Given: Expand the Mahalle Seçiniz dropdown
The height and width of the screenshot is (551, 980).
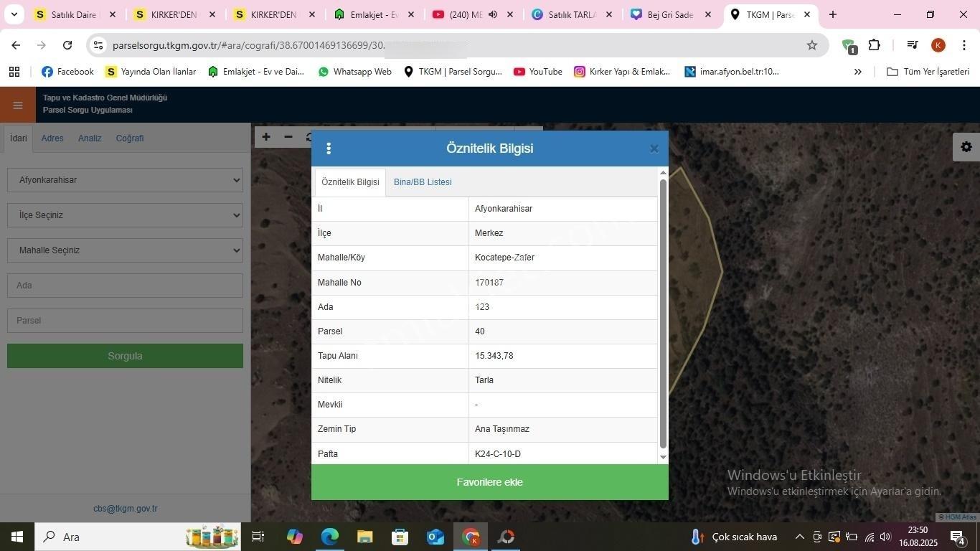Looking at the screenshot, I should 125,250.
